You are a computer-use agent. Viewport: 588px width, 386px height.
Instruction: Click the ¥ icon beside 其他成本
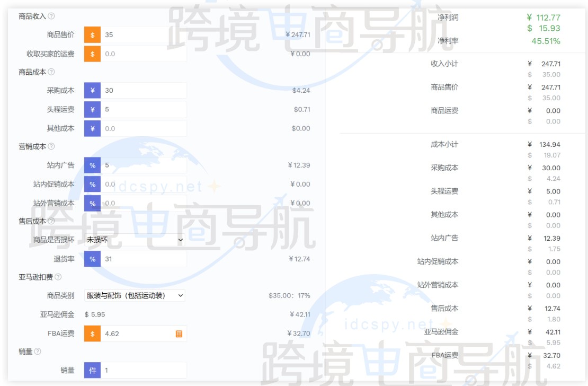coord(92,128)
